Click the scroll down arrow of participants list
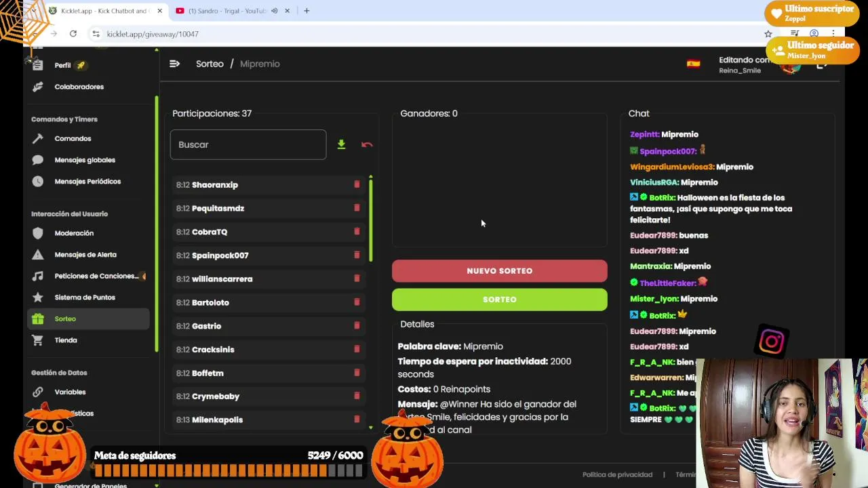Image resolution: width=868 pixels, height=488 pixels. 370,428
